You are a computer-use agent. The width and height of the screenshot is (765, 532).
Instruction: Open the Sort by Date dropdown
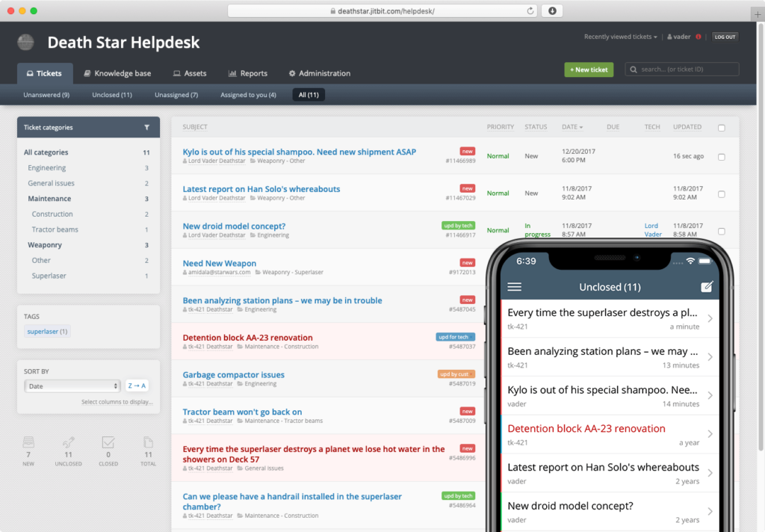pos(72,386)
